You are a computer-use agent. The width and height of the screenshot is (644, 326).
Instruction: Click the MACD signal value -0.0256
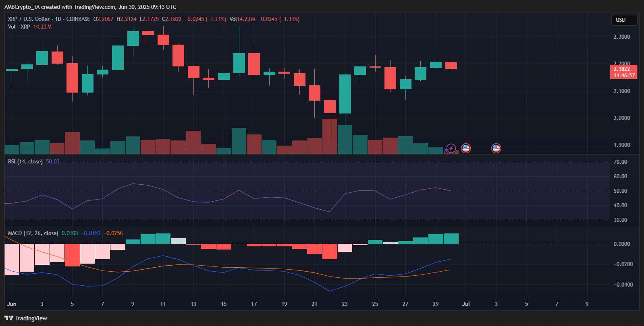click(113, 233)
